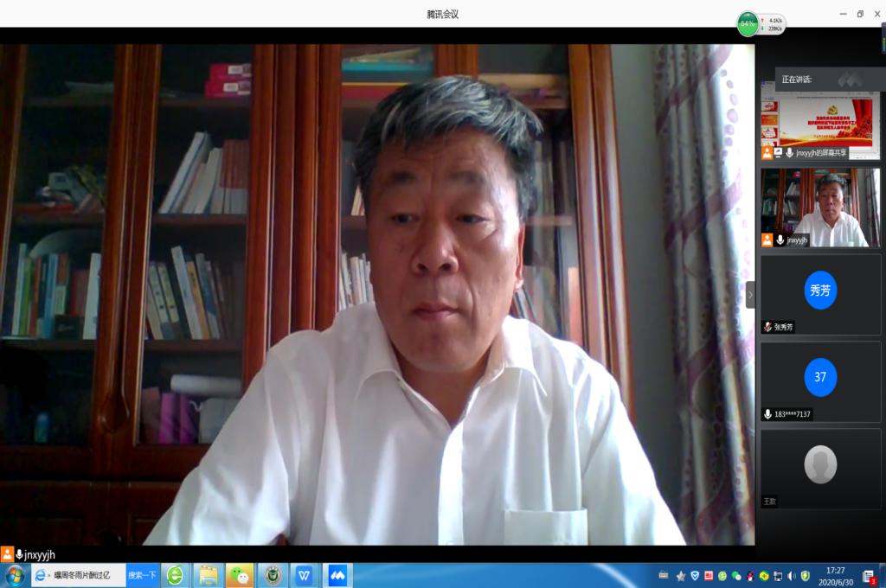Click the 秀芳 blue avatar circle
Viewport: 886px width, 588px height.
tap(820, 291)
